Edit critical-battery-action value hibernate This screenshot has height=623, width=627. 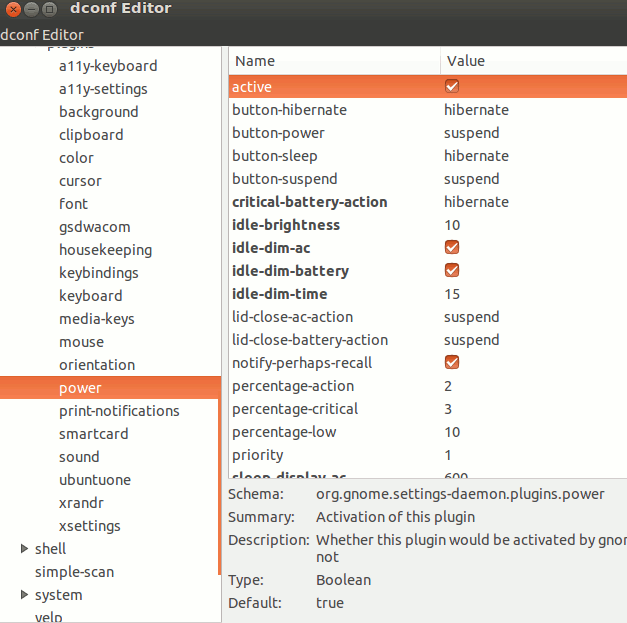476,202
